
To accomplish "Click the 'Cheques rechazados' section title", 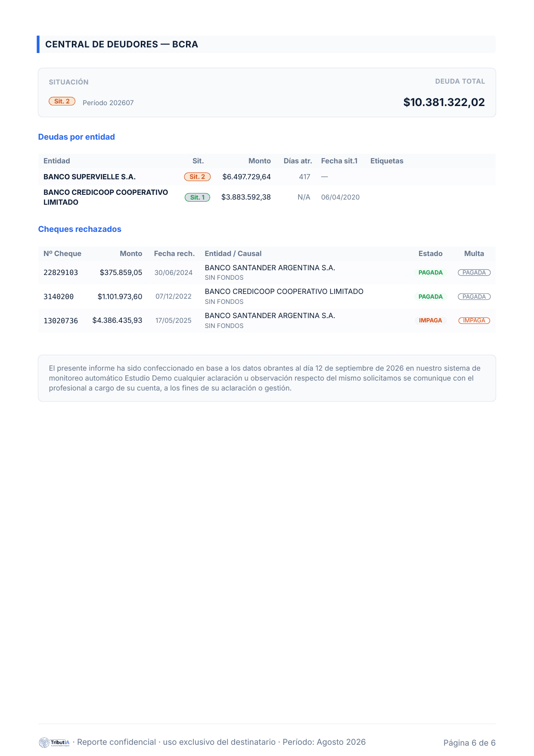I will tap(80, 229).
